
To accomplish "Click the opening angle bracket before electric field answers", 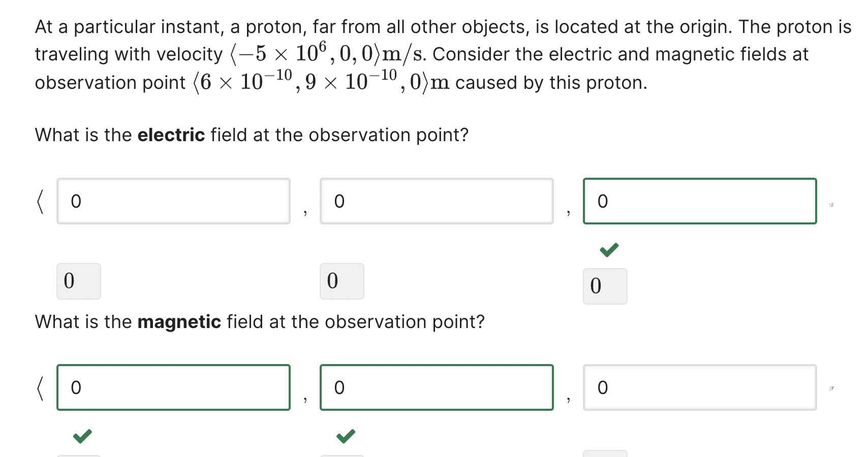I will [x=40, y=202].
